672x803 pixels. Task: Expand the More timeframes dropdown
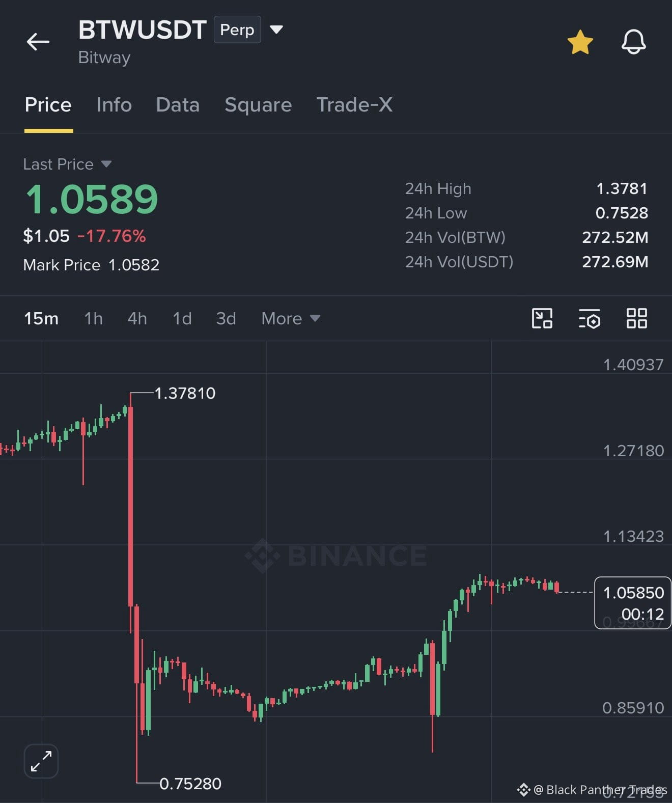(x=291, y=318)
